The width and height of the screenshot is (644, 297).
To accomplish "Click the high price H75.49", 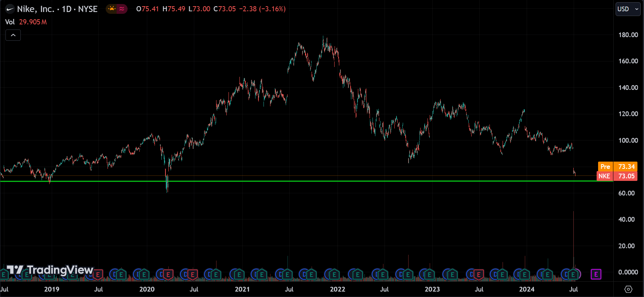I will [174, 9].
